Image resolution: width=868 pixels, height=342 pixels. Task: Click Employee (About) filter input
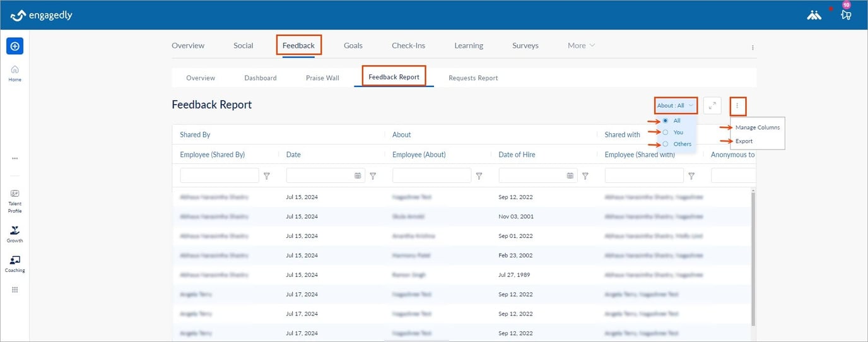click(431, 175)
